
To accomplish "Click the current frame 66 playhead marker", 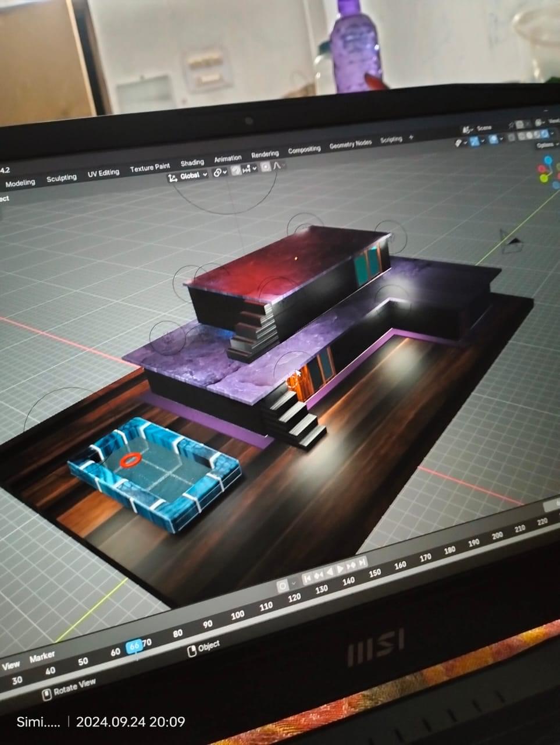I will [x=134, y=646].
